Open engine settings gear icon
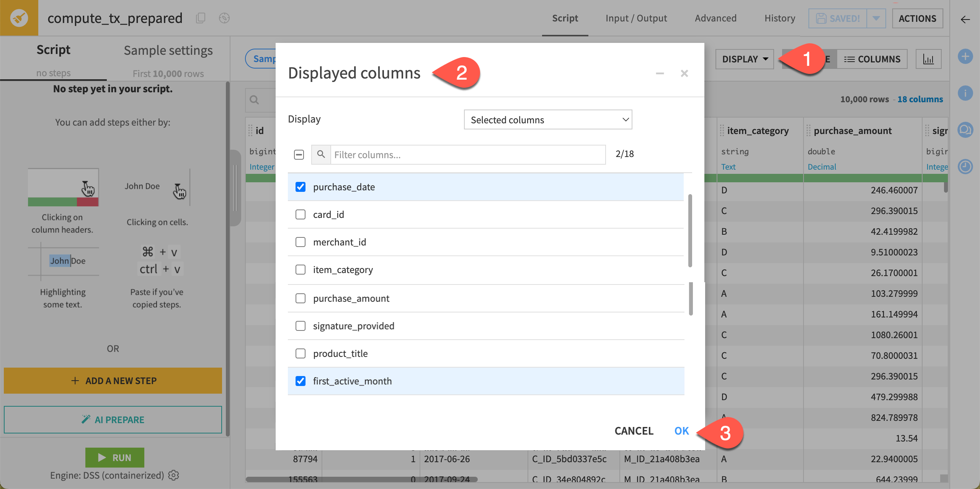 (x=173, y=475)
